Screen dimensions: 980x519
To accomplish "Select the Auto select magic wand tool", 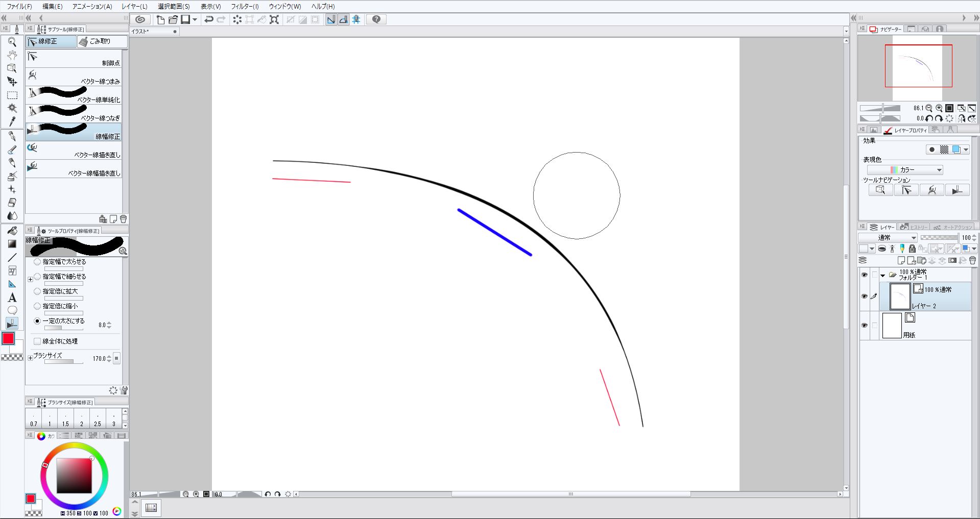I will [12, 108].
